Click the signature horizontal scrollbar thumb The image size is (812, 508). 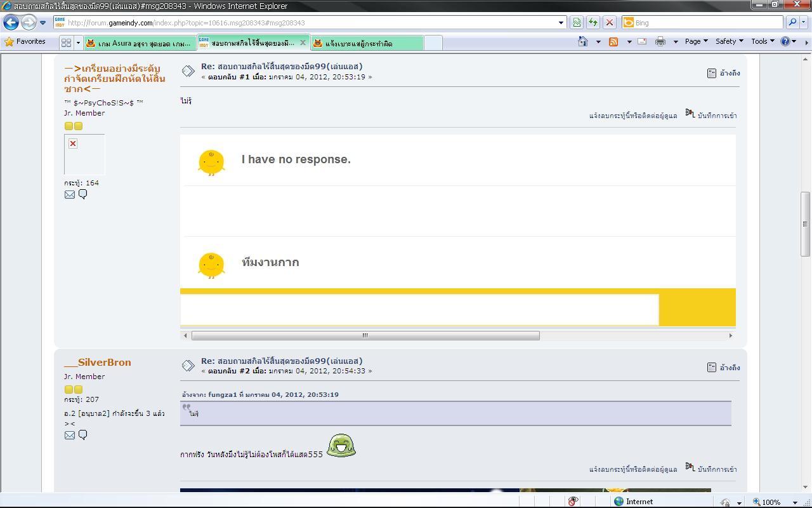coord(365,335)
